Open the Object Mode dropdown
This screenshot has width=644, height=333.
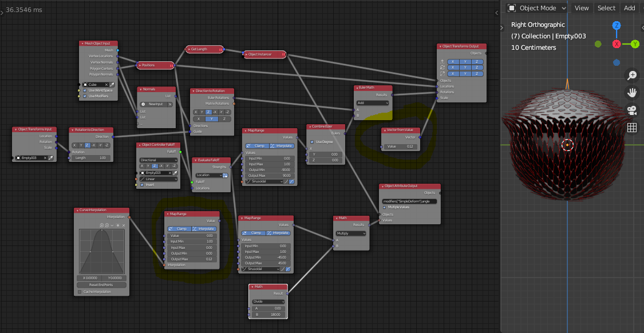coord(538,8)
